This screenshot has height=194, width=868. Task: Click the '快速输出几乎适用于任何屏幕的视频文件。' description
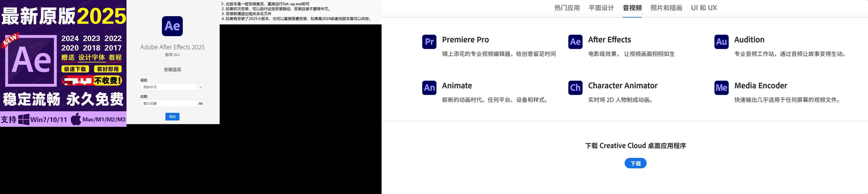[x=788, y=100]
